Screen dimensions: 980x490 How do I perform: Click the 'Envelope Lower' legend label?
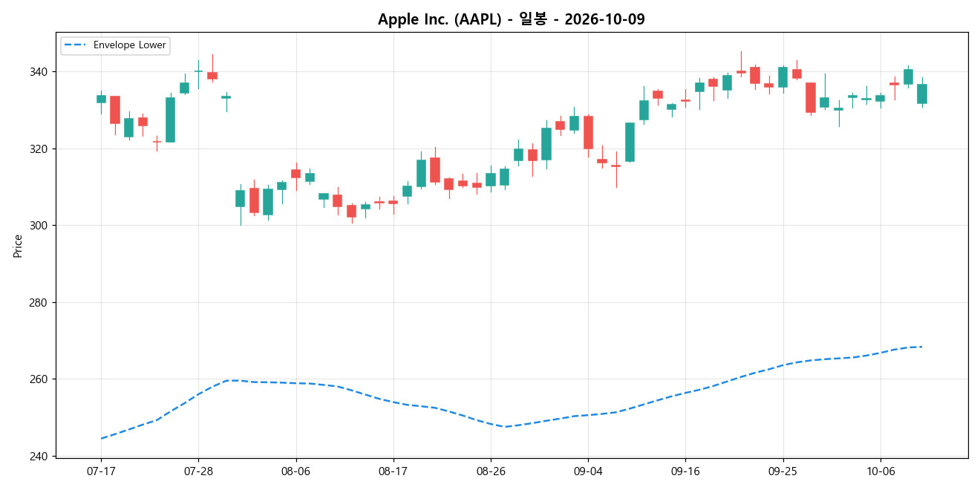[130, 45]
